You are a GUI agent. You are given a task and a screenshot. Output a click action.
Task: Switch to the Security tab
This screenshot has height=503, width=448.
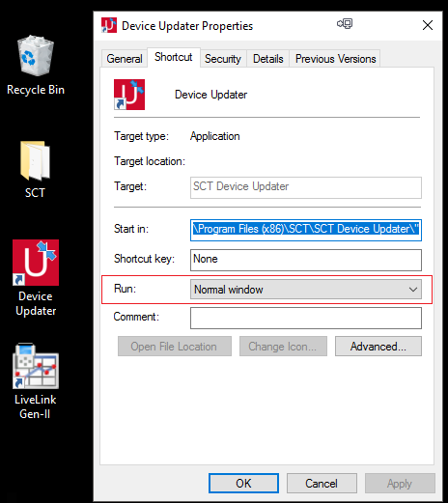point(223,59)
